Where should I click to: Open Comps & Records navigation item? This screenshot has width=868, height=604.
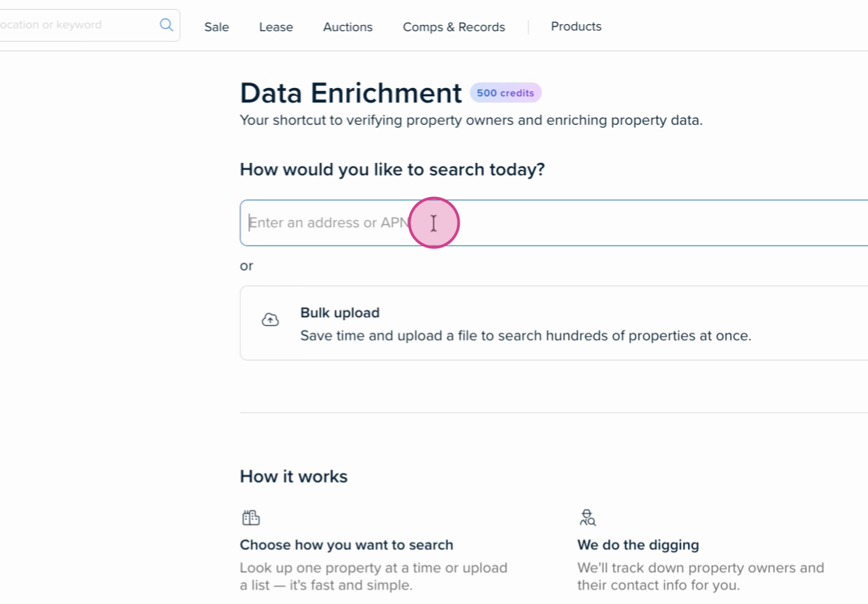pyautogui.click(x=453, y=27)
